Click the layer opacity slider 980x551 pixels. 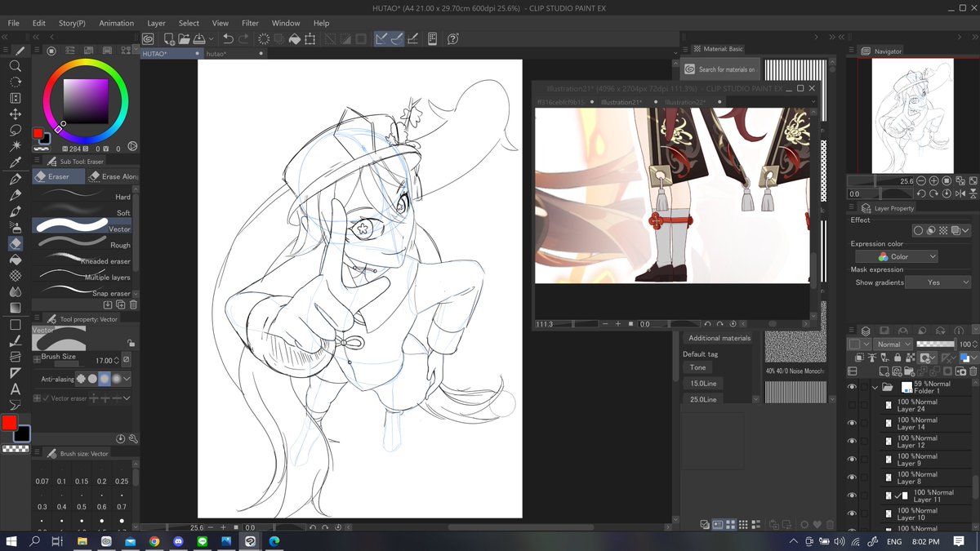936,344
